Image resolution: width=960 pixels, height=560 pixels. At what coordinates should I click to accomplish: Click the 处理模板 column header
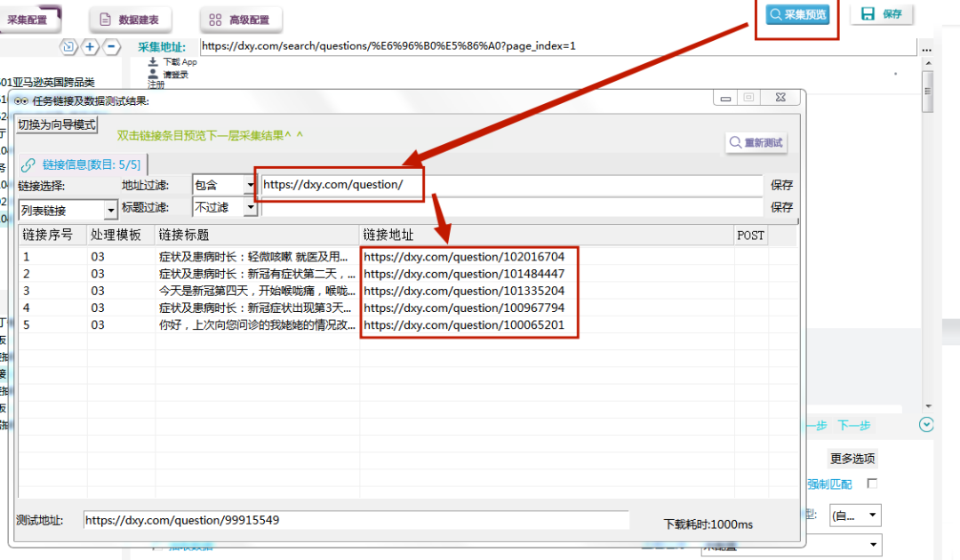pos(121,235)
